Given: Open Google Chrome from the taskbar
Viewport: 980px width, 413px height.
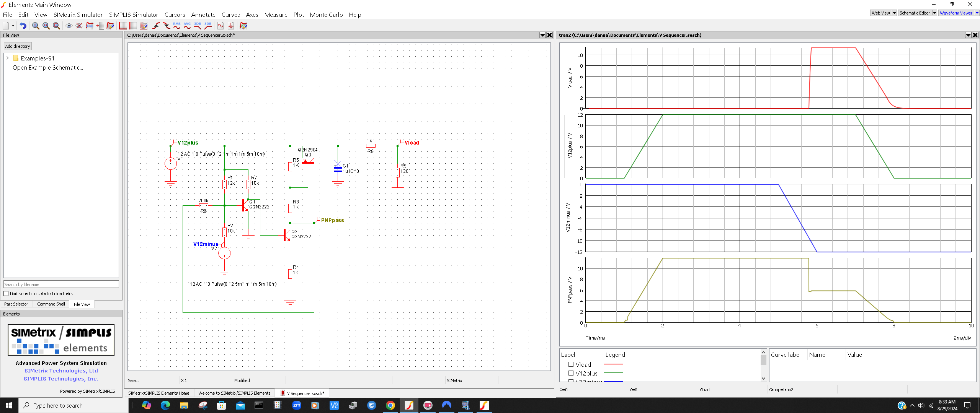Looking at the screenshot, I should click(390, 405).
